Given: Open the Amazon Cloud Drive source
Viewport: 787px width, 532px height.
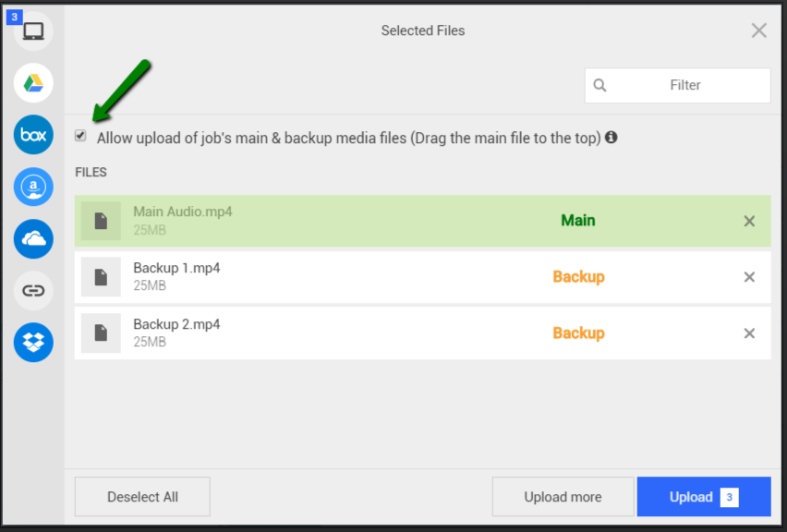Looking at the screenshot, I should (x=32, y=187).
